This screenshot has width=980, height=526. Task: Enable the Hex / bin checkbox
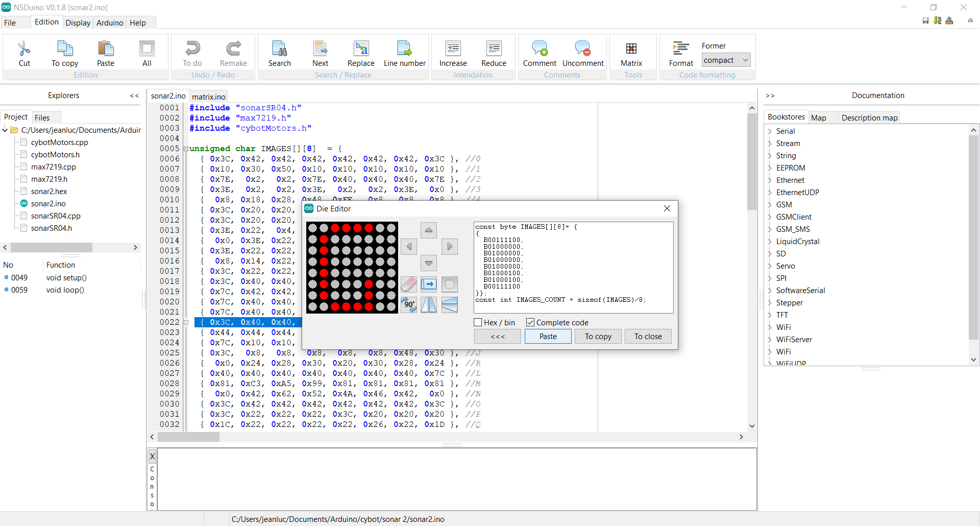tap(478, 323)
